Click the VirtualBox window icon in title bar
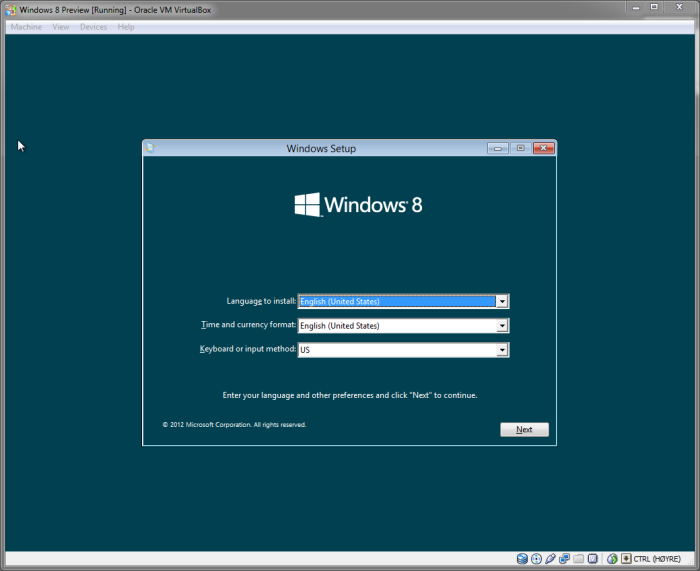Image resolution: width=700 pixels, height=571 pixels. pos(11,10)
